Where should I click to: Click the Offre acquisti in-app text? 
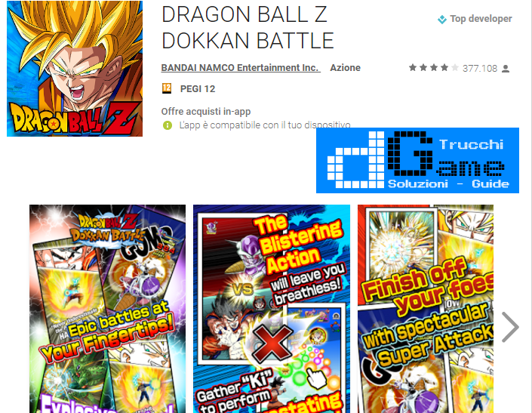(x=206, y=111)
